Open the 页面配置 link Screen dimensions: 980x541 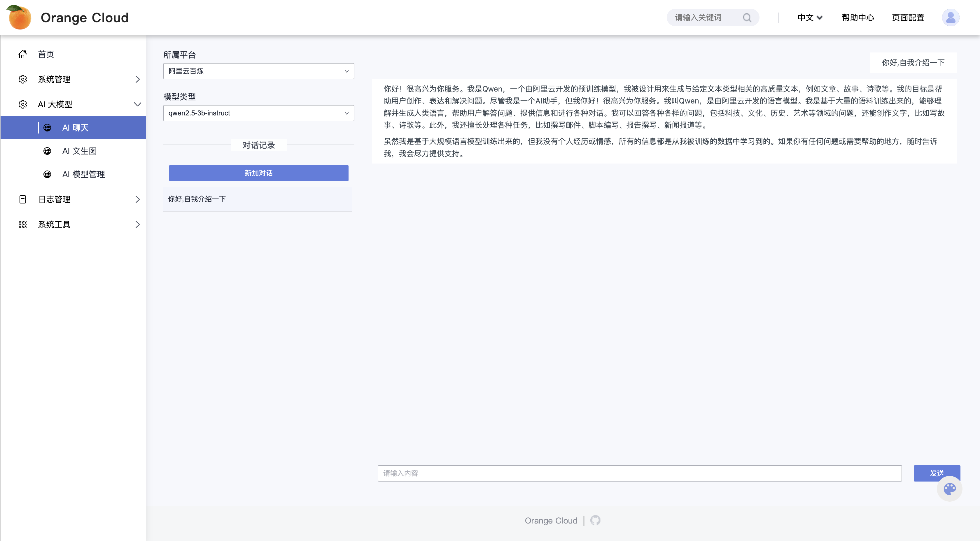(908, 17)
